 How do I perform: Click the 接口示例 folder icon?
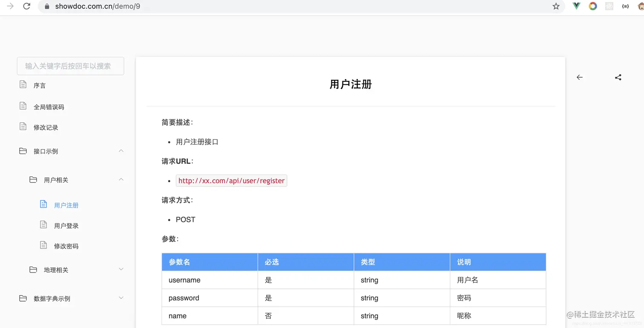[x=23, y=151]
